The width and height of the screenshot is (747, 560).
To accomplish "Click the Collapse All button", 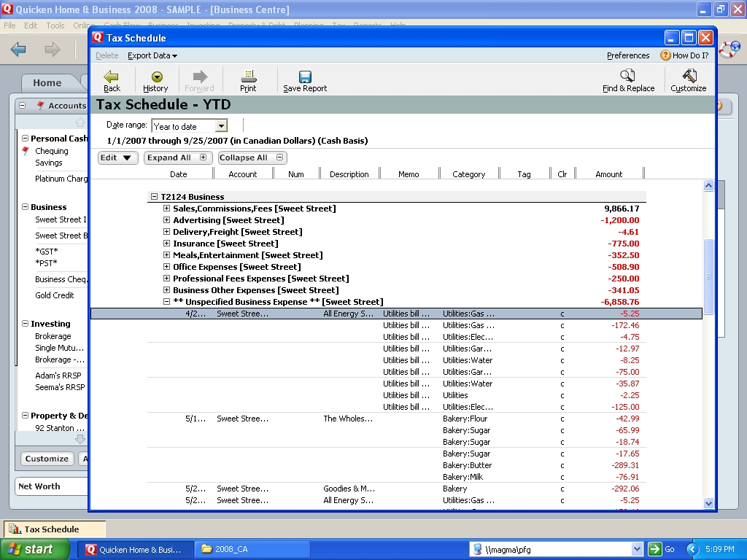I will (251, 157).
